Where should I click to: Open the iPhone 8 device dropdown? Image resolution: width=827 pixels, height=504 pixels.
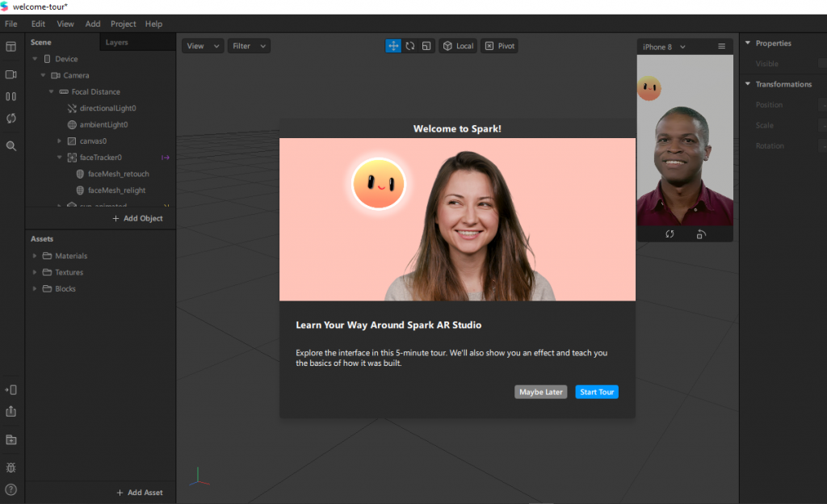coord(664,47)
